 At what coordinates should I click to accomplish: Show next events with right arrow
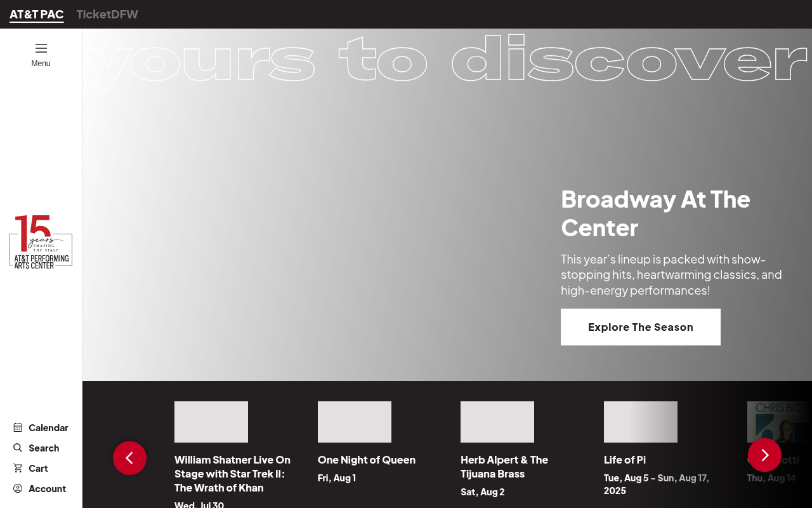coord(764,455)
